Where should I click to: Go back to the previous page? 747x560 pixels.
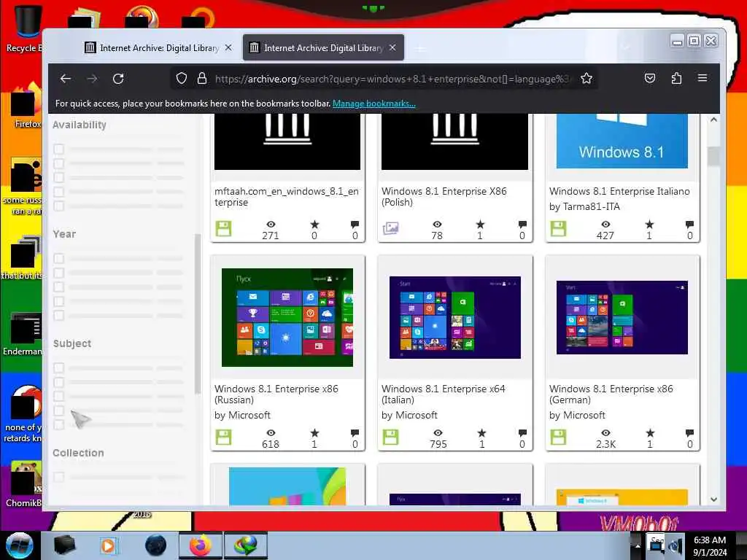[66, 79]
